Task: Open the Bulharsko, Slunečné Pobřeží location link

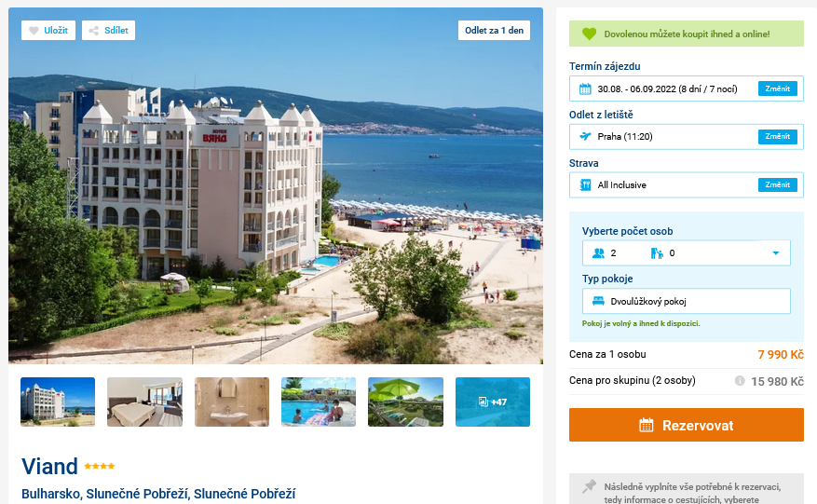Action: [158, 494]
